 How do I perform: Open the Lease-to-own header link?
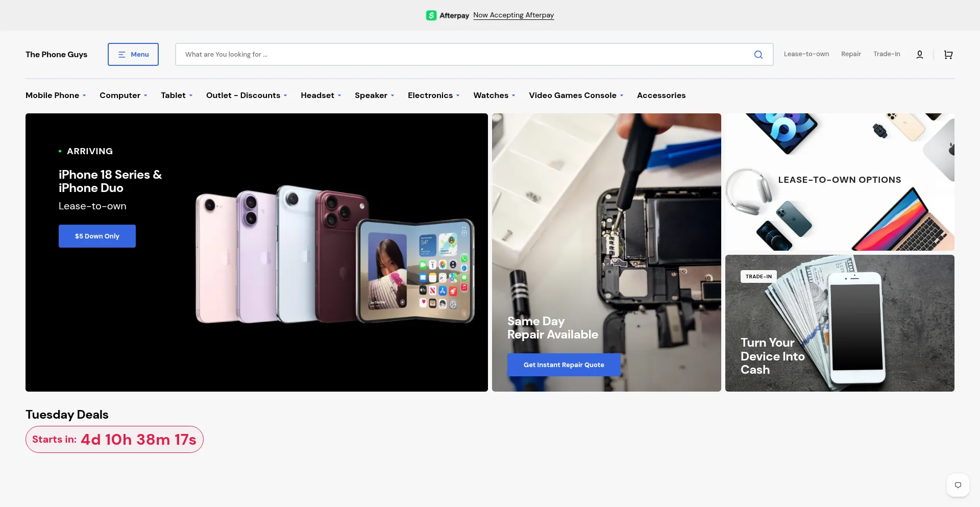[806, 54]
